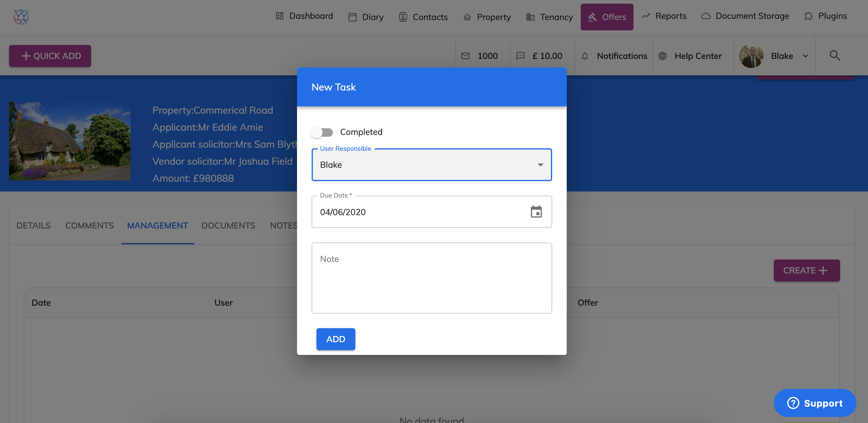Viewport: 868px width, 423px height.
Task: Click the cottage property thumbnail
Action: tap(70, 141)
